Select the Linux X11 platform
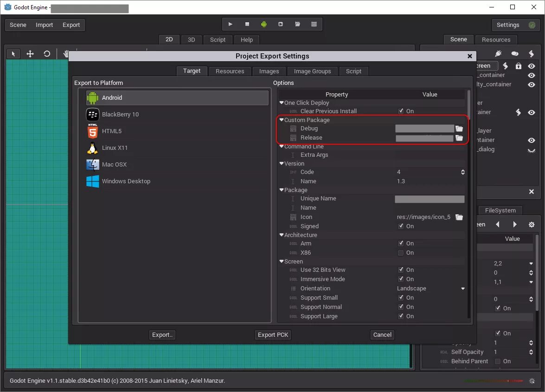The image size is (545, 392). coord(177,148)
